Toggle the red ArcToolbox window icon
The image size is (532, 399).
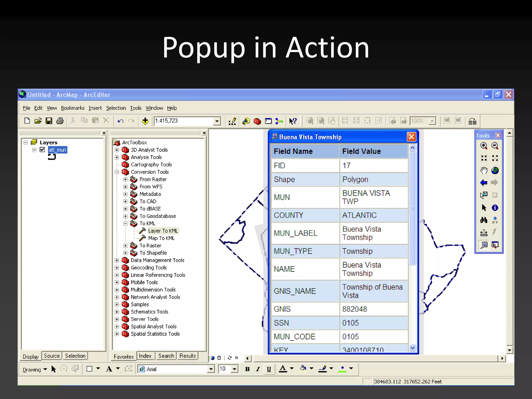(257, 121)
